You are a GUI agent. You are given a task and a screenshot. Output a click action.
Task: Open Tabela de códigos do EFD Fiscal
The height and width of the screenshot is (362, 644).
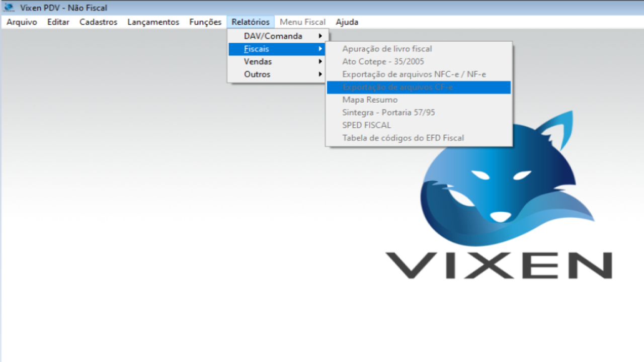pos(403,138)
